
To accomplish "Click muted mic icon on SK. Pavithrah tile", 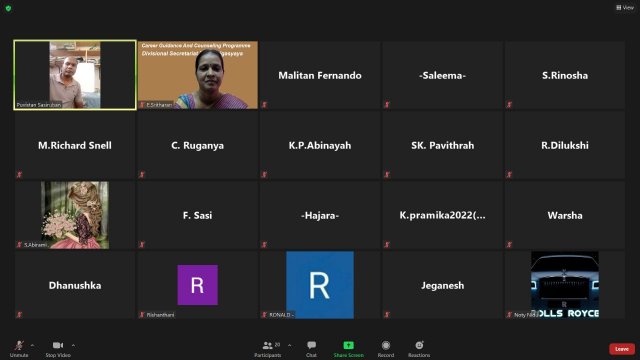I will 387,175.
